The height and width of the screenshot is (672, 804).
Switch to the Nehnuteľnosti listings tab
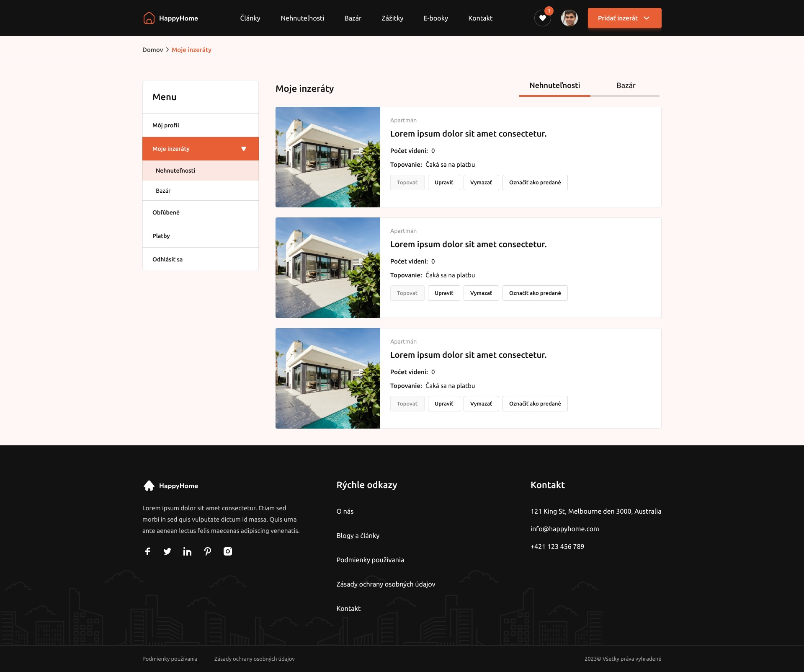tap(555, 86)
